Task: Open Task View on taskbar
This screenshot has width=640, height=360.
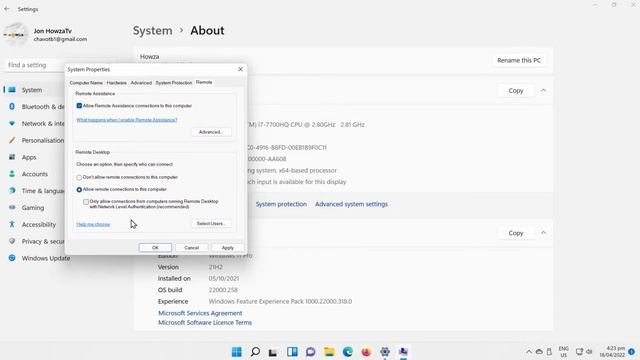Action: pos(273,352)
